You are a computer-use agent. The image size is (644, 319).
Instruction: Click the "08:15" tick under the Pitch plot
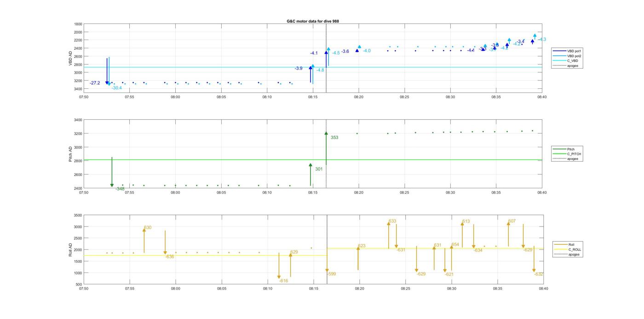313,192
